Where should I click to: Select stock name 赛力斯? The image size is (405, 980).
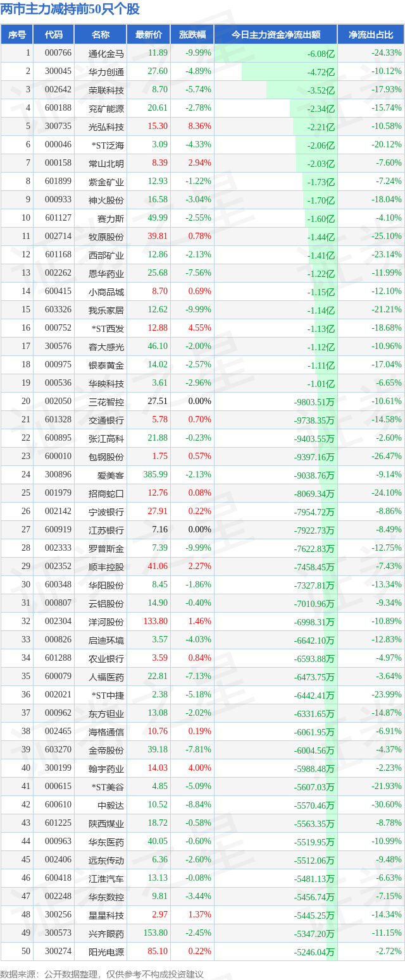coord(111,219)
